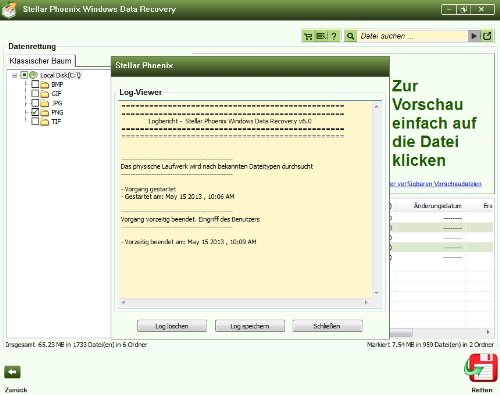Click the 'Insgesamt 65.23 MB' status text
Image resolution: width=500 pixels, height=395 pixels.
click(76, 345)
